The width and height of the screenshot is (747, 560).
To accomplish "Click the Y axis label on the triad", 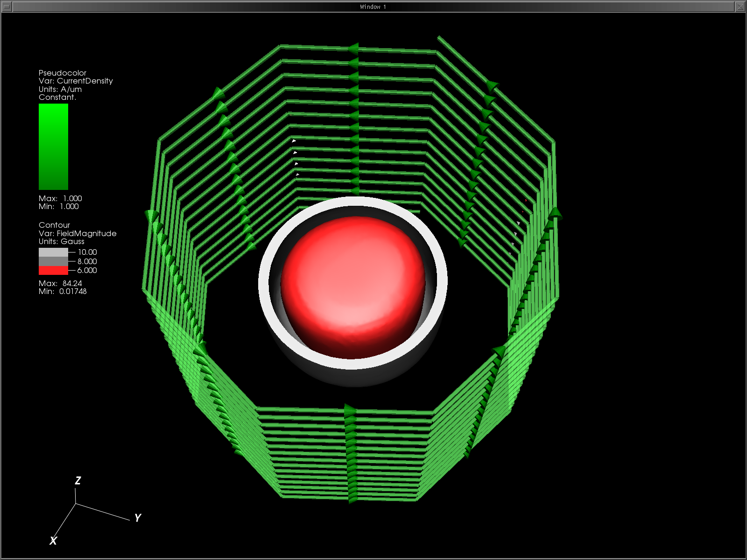I will tap(137, 518).
